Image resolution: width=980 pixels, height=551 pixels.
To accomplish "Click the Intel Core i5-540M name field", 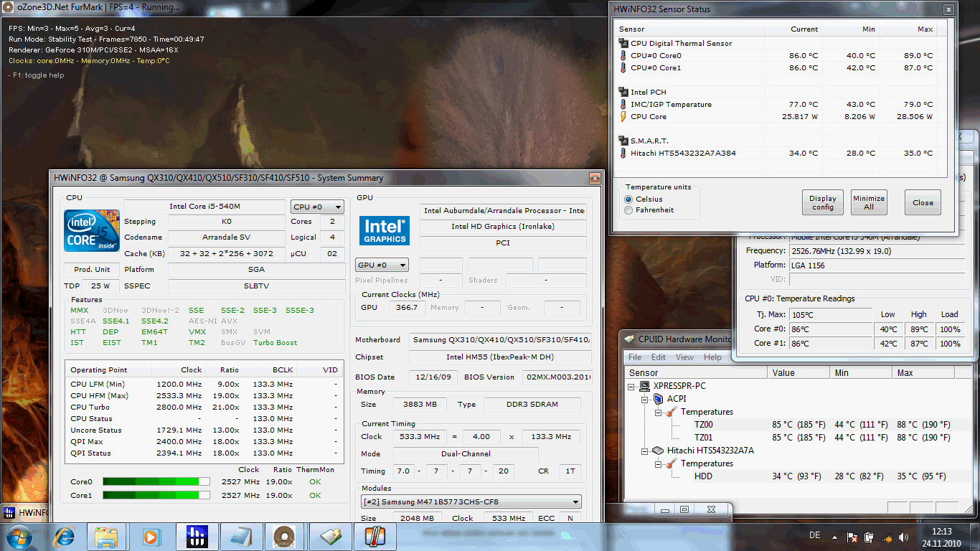I will 204,207.
